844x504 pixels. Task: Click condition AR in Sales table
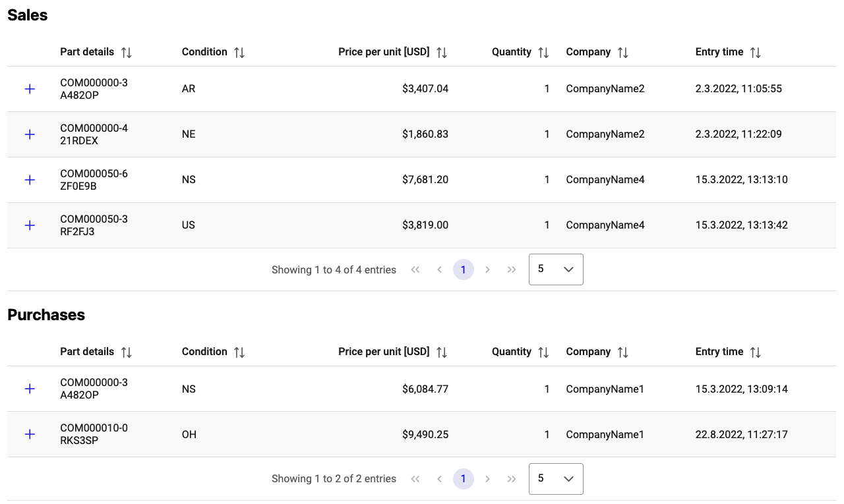pos(189,89)
